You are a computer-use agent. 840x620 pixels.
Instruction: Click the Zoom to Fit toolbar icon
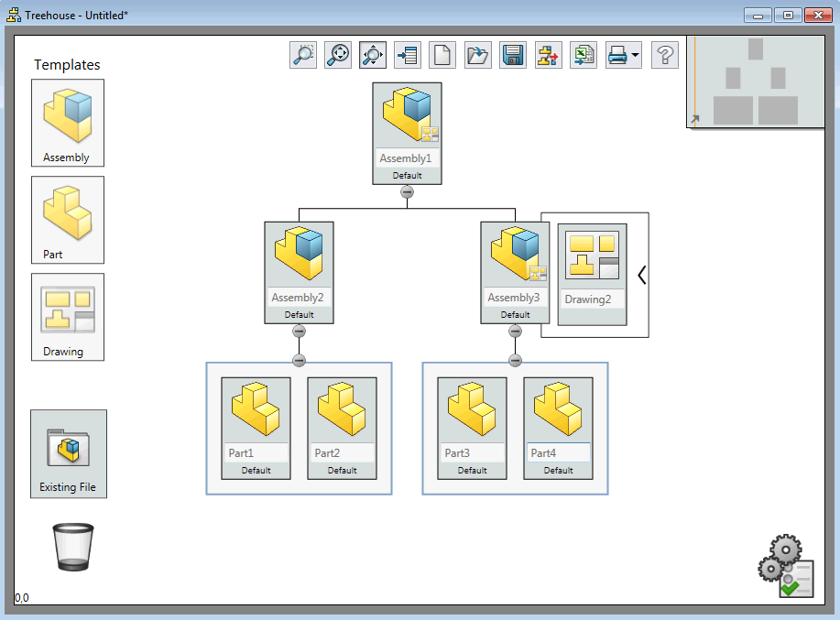[x=338, y=55]
